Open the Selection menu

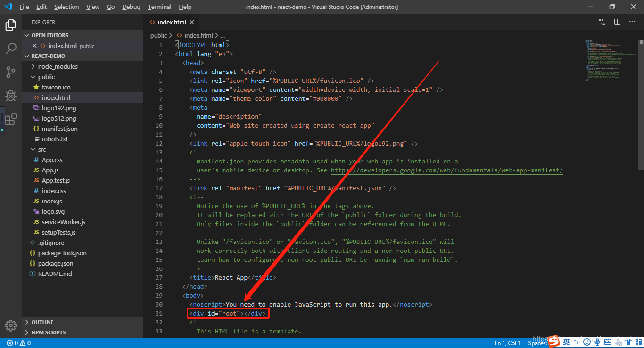[66, 7]
